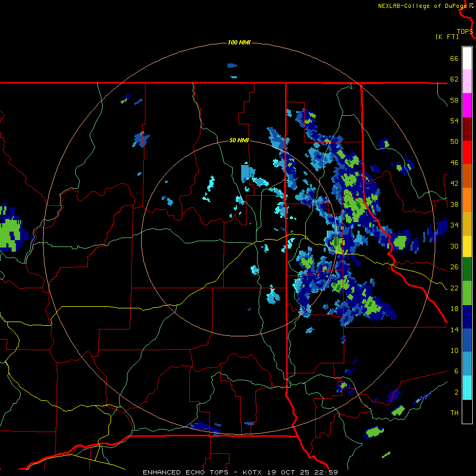
Task: Click the legend value '22'
Action: [454, 288]
